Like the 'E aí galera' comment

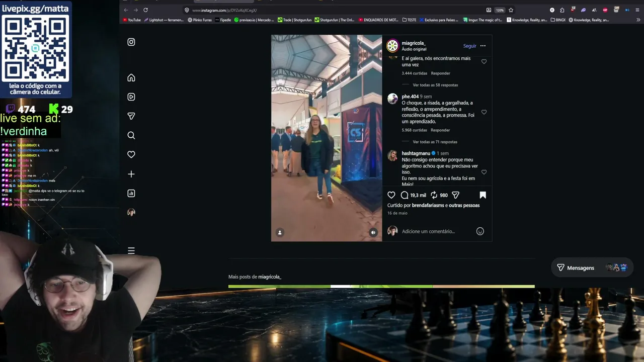[484, 61]
